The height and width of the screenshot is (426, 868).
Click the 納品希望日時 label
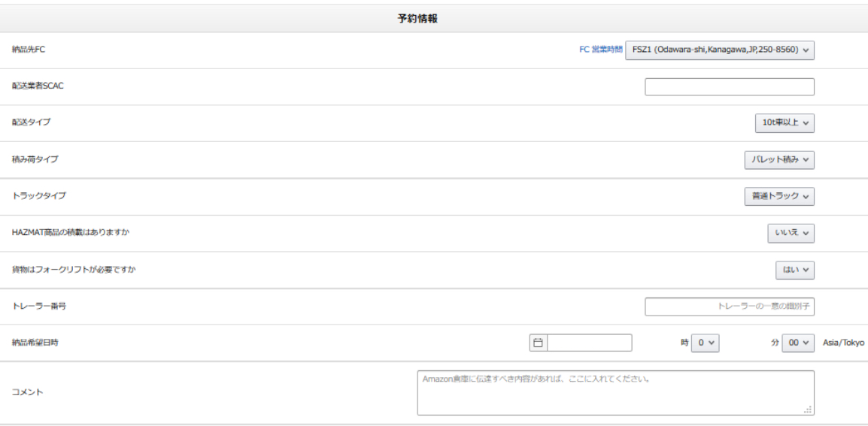point(35,343)
